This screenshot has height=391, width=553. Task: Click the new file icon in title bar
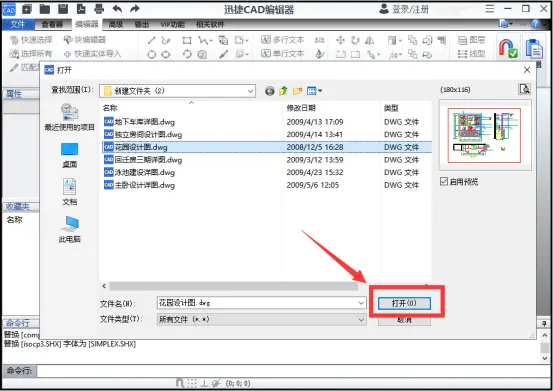tap(27, 9)
